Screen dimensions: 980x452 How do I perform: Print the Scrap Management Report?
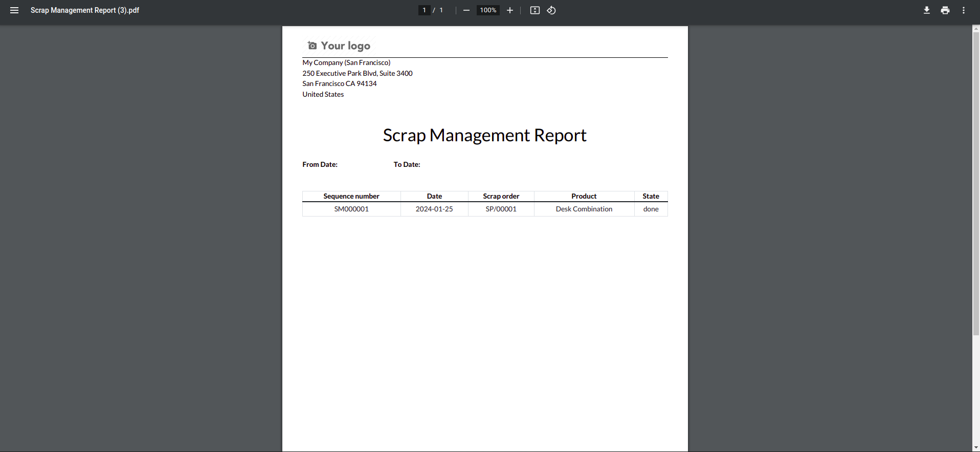(x=945, y=10)
